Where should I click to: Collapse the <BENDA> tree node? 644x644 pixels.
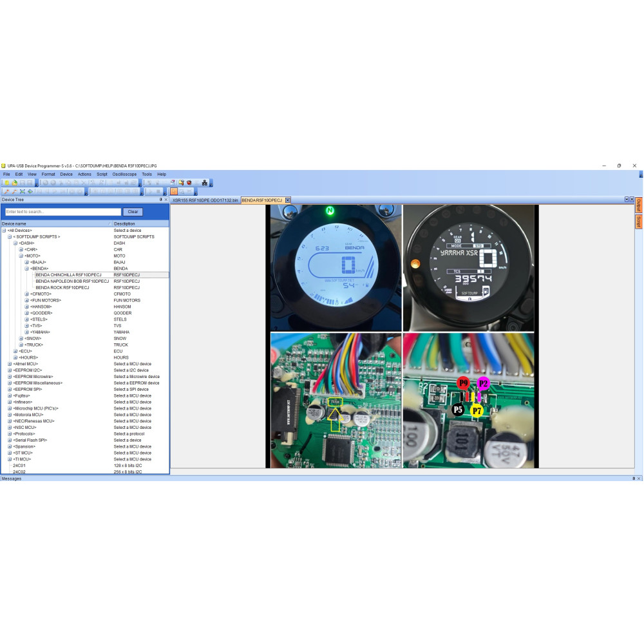[26, 269]
